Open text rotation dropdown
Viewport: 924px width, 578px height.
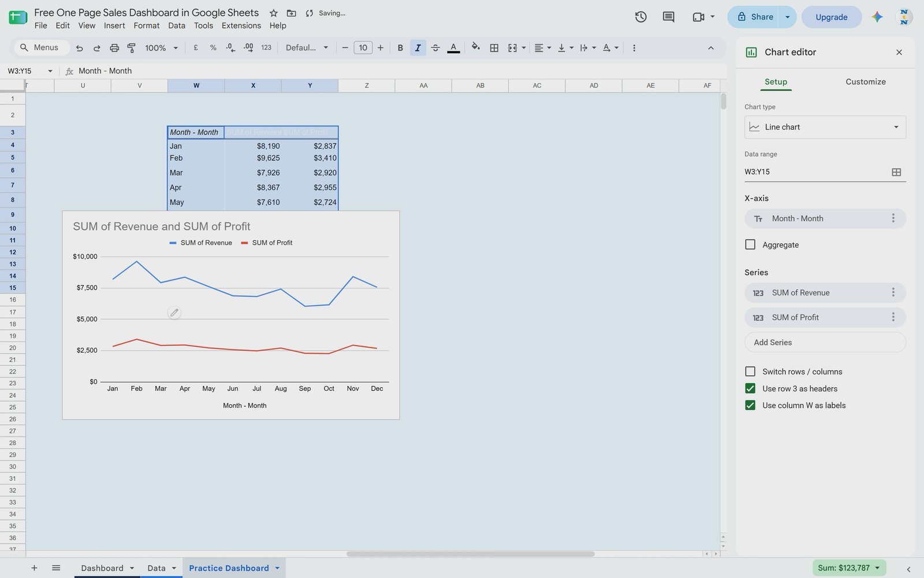pyautogui.click(x=610, y=48)
